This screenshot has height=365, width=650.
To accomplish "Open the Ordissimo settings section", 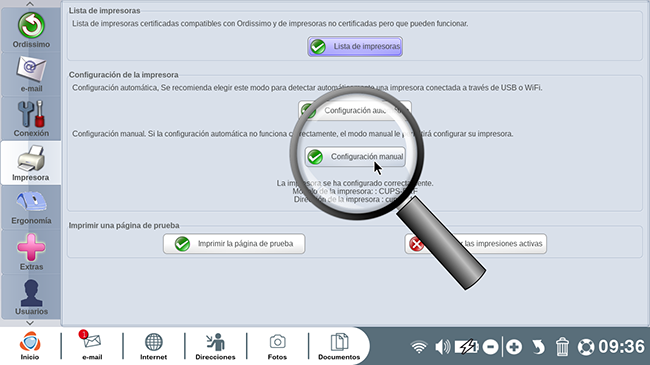I will [31, 30].
